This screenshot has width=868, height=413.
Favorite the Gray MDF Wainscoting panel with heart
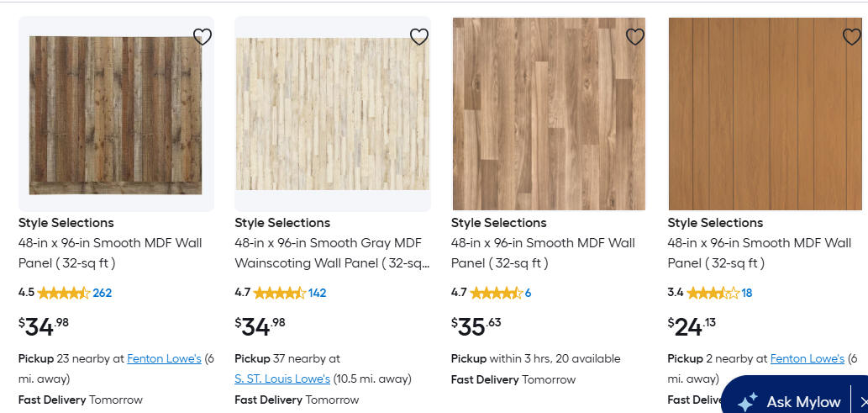[419, 37]
